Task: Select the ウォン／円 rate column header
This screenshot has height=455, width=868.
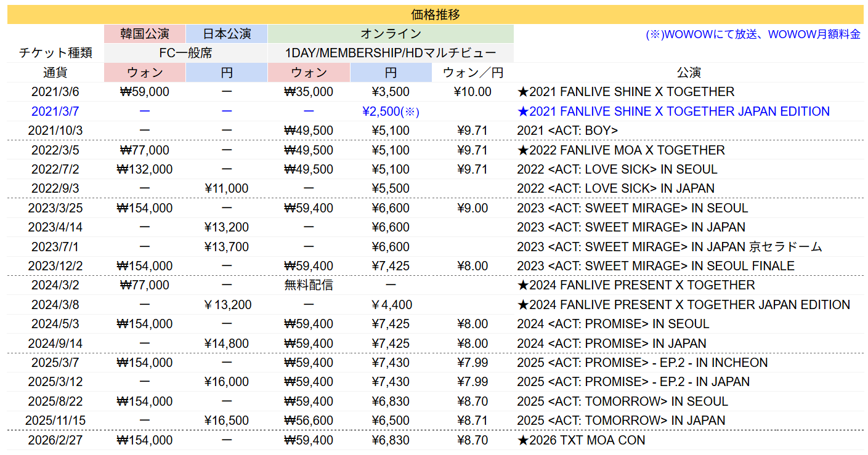Action: coord(473,73)
